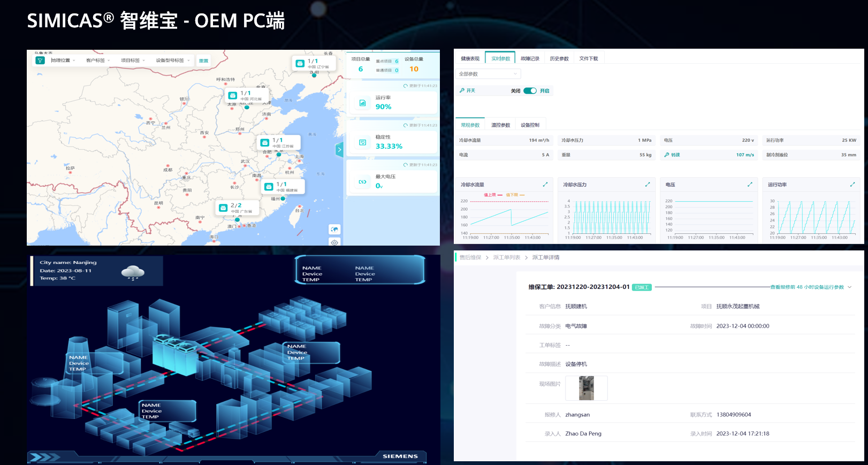Click the 运行功率 value 25 KW
Viewport: 868px width, 465px height.
(x=849, y=140)
